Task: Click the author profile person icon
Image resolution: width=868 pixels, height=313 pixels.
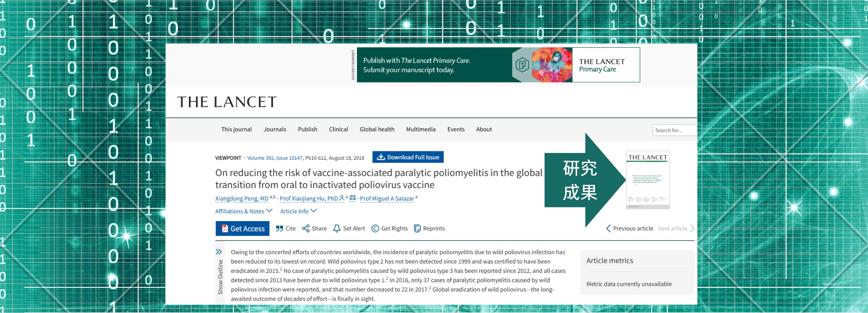Action: tap(342, 198)
